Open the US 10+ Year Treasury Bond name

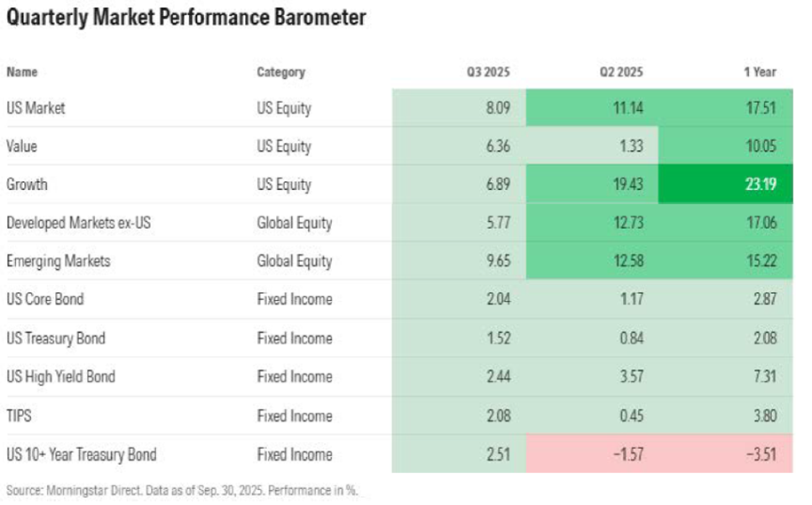click(x=81, y=454)
